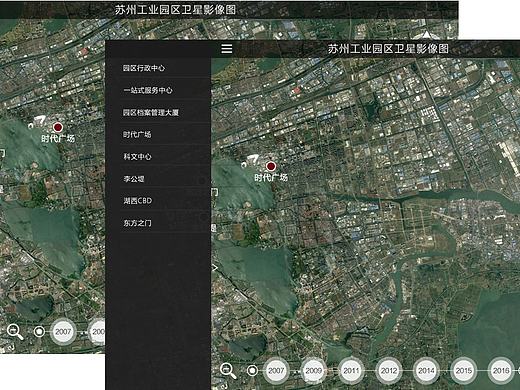The image size is (520, 390).
Task: Select 时代广场 in the side menu
Action: click(x=137, y=134)
